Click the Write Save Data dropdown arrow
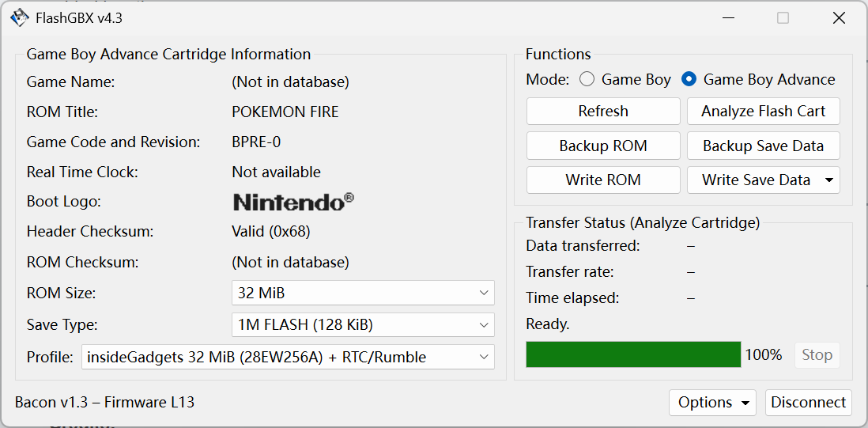This screenshot has width=868, height=428. coord(828,180)
